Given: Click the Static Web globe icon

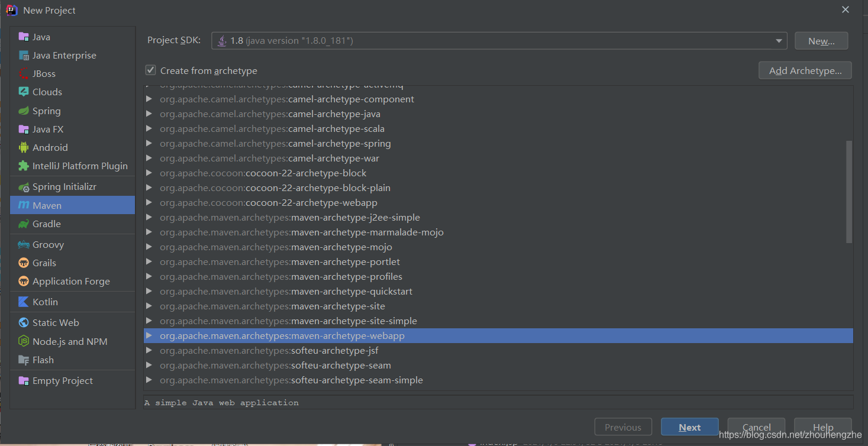Looking at the screenshot, I should pyautogui.click(x=24, y=322).
